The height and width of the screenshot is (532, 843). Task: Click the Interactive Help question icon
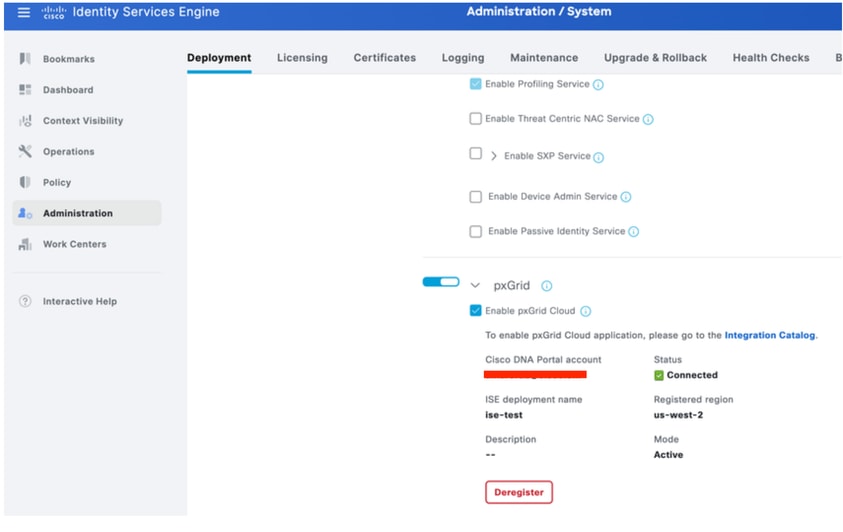click(25, 301)
